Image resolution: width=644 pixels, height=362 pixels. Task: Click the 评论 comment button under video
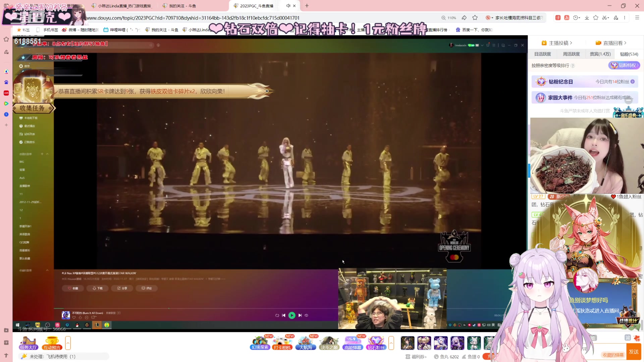[x=147, y=288]
